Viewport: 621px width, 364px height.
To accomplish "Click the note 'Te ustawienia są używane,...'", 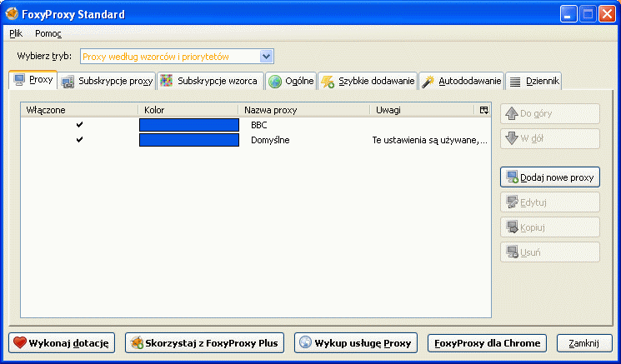I will pos(430,140).
